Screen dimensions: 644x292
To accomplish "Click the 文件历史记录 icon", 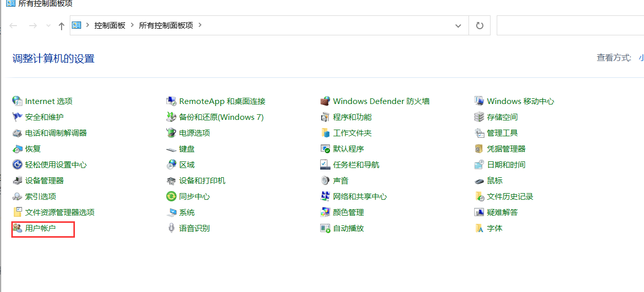I will 479,196.
